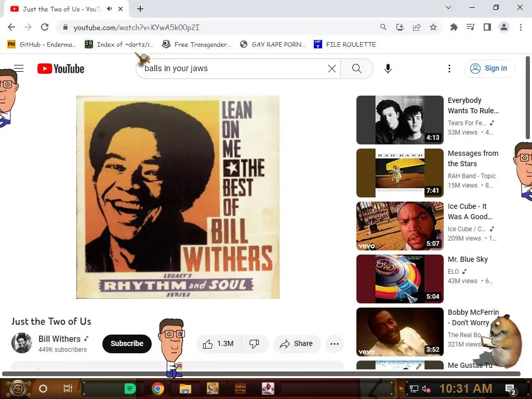
Task: Subscribe to Bill Withers
Action: [x=127, y=343]
